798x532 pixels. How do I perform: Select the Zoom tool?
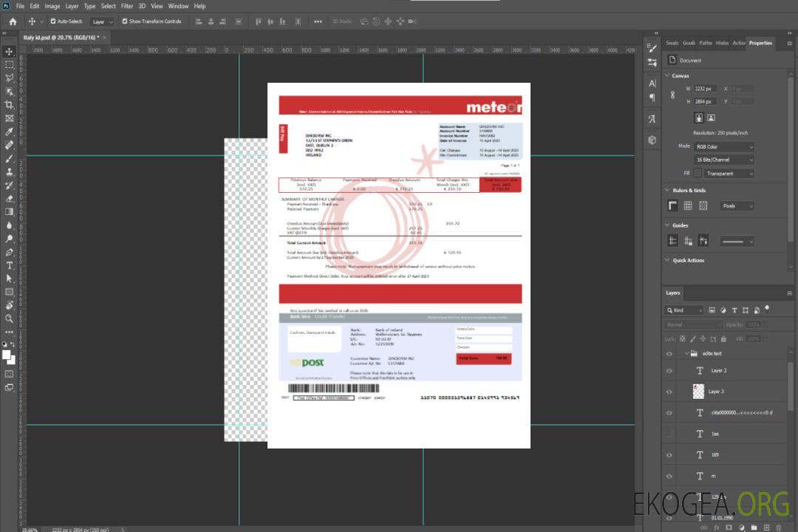pyautogui.click(x=9, y=318)
